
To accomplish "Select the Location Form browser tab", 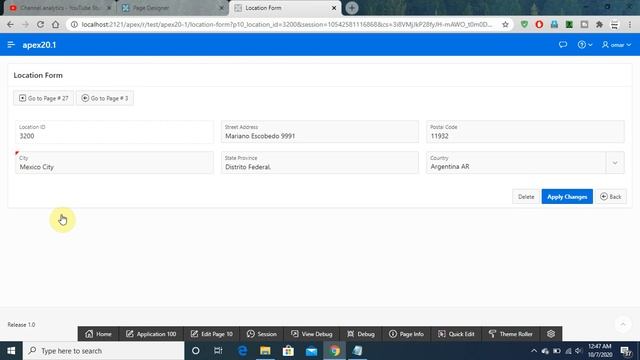I will tap(286, 8).
